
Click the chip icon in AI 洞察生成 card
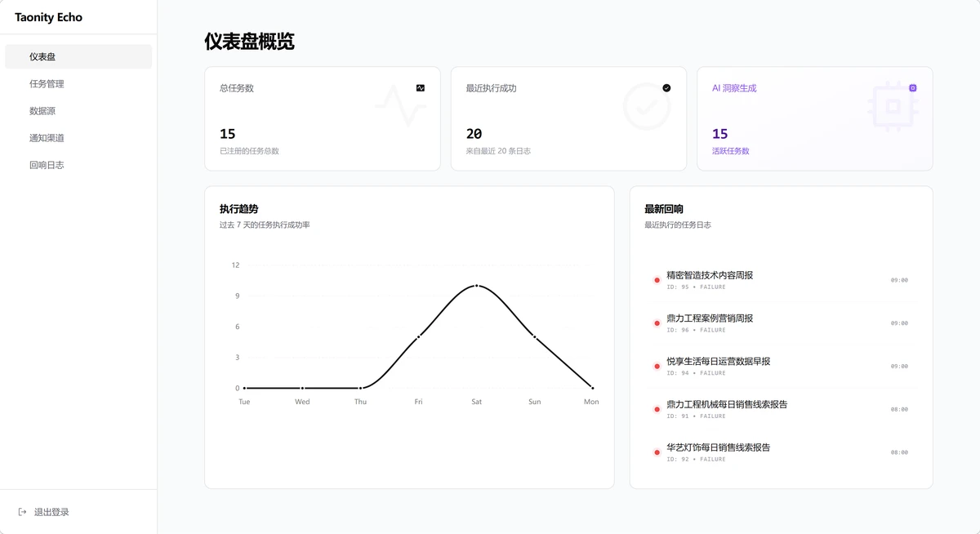pyautogui.click(x=913, y=88)
